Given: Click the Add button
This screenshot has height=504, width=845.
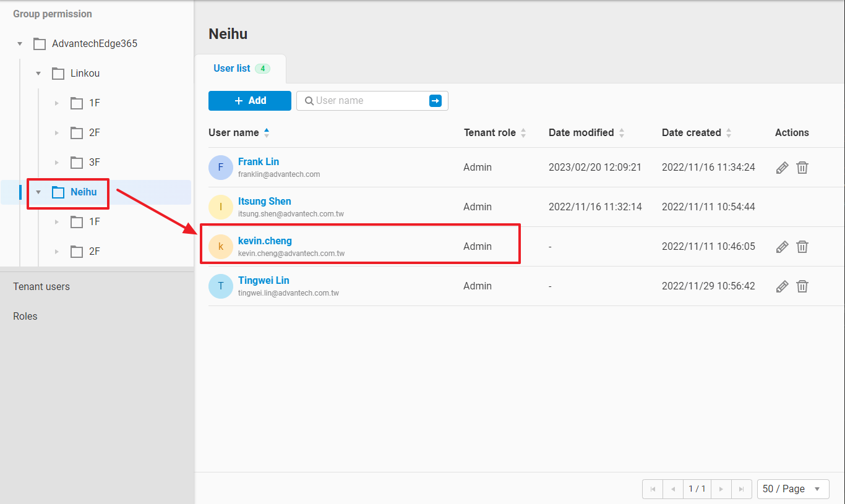Looking at the screenshot, I should [x=249, y=101].
